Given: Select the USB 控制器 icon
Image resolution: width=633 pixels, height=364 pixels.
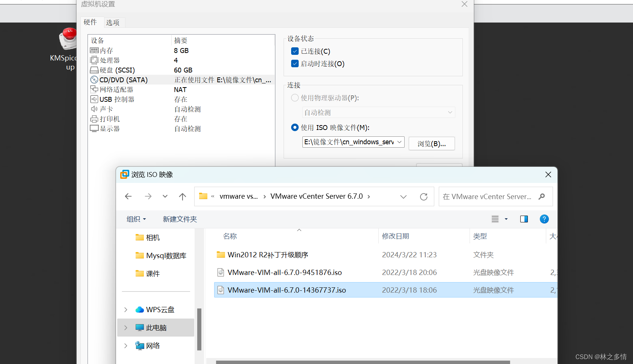Looking at the screenshot, I should [x=94, y=99].
